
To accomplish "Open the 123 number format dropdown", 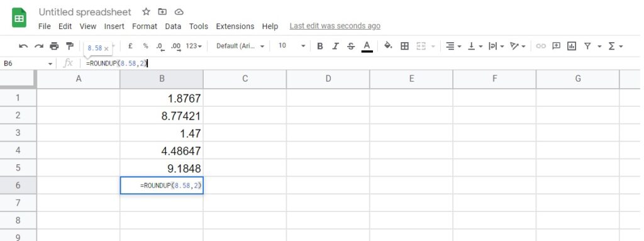I will [194, 46].
